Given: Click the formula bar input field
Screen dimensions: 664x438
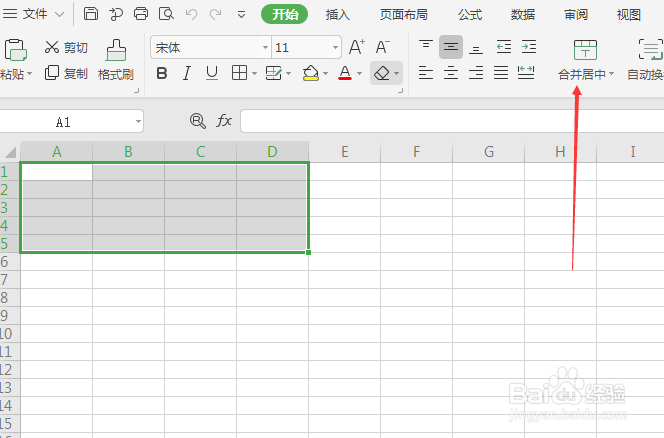Looking at the screenshot, I should [x=452, y=121].
